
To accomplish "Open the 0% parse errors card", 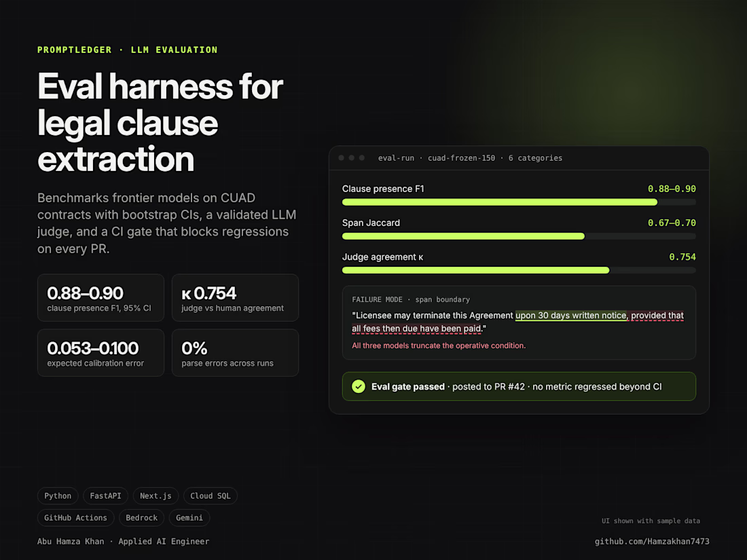I will (x=236, y=353).
